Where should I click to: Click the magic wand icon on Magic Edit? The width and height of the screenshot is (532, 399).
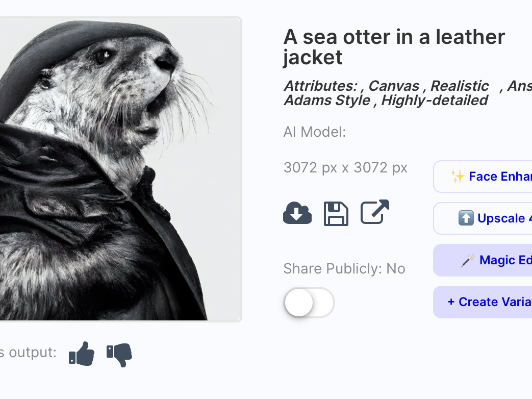tap(468, 260)
